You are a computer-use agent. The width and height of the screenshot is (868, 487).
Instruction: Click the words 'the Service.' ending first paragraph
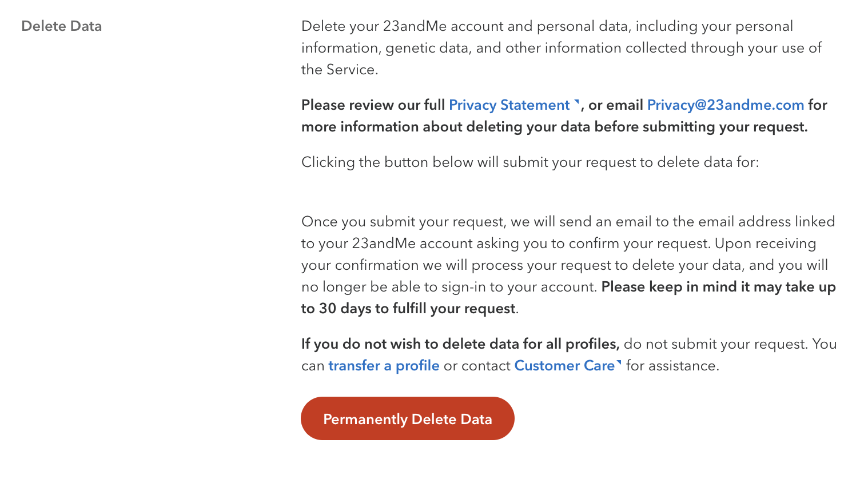(340, 70)
